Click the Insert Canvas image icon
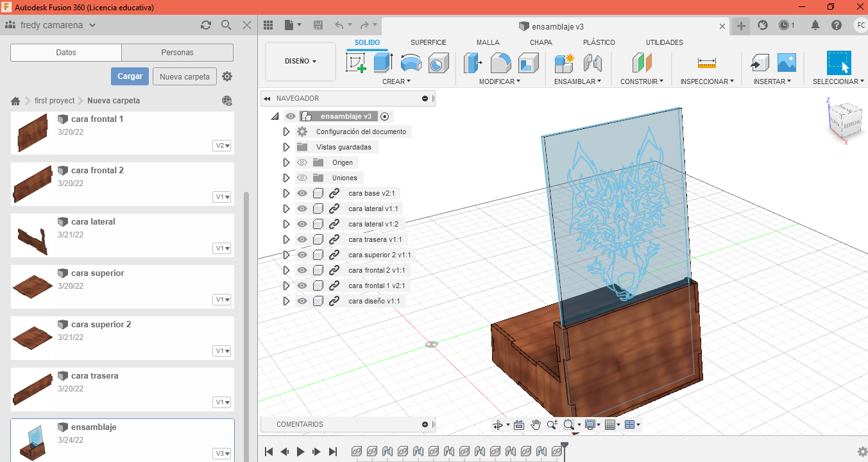The width and height of the screenshot is (868, 462). [x=787, y=63]
